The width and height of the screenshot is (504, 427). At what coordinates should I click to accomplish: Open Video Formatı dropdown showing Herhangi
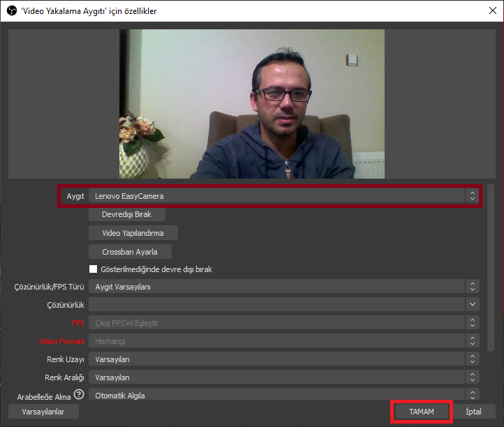point(284,340)
